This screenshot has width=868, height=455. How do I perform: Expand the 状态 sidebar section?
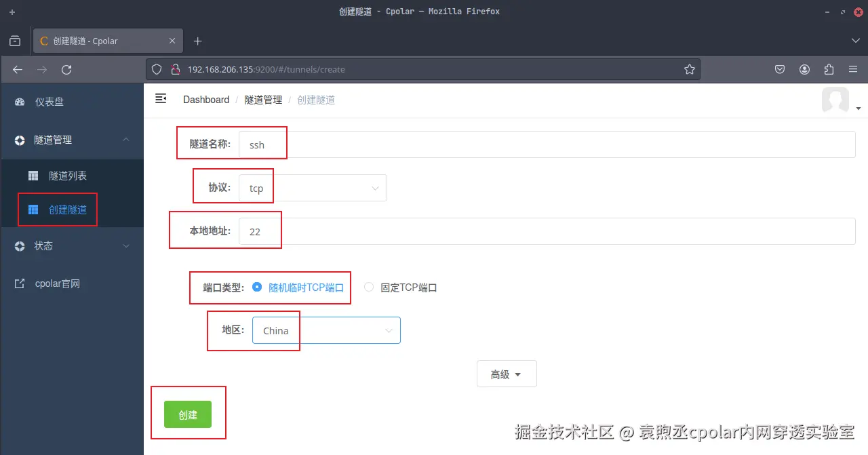click(72, 245)
